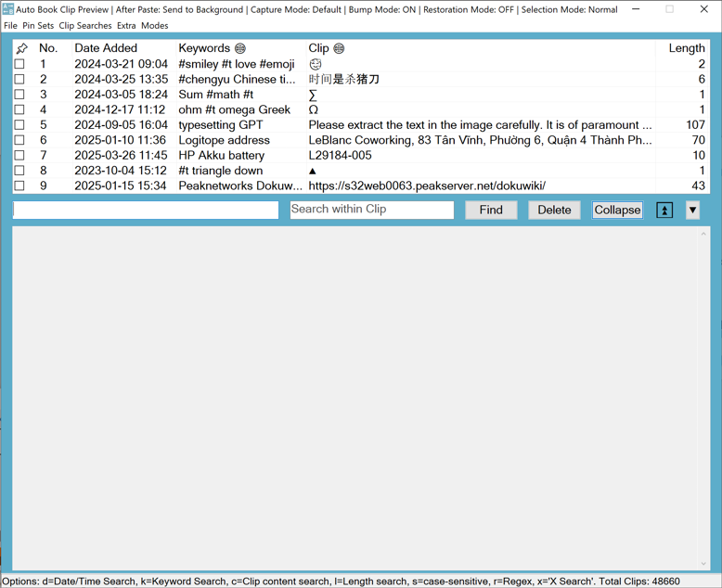This screenshot has width=722, height=588.
Task: Open the Pin Sets menu
Action: [x=38, y=26]
